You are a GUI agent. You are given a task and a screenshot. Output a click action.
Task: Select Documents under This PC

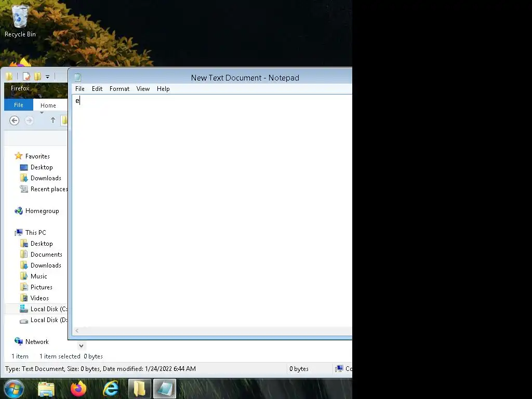coord(46,255)
